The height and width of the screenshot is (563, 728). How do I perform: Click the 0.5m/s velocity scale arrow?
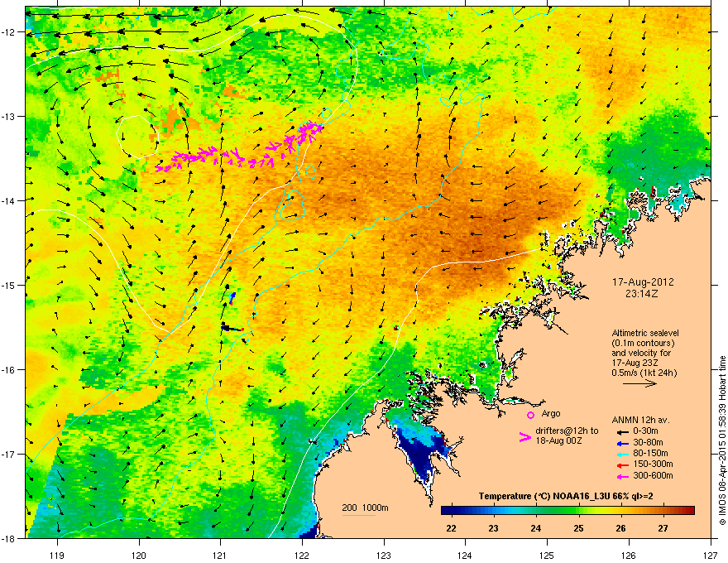(639, 383)
